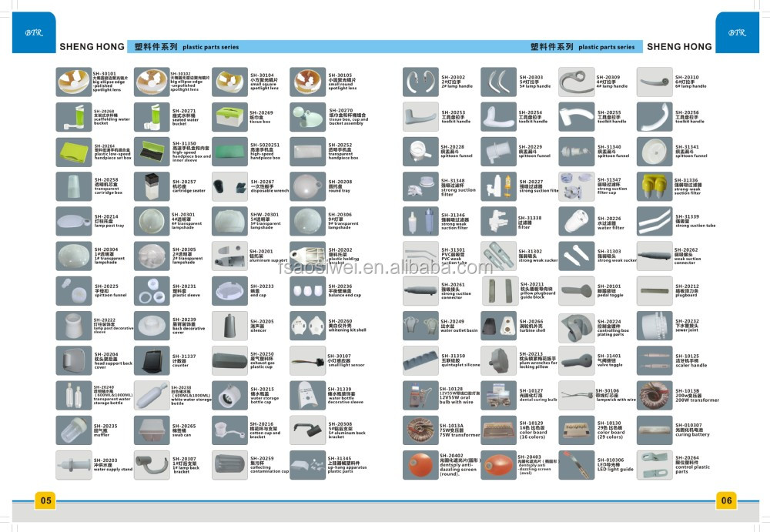Select the SH-20253 toolkit handle picture
This screenshot has height=532, width=770.
click(x=420, y=117)
